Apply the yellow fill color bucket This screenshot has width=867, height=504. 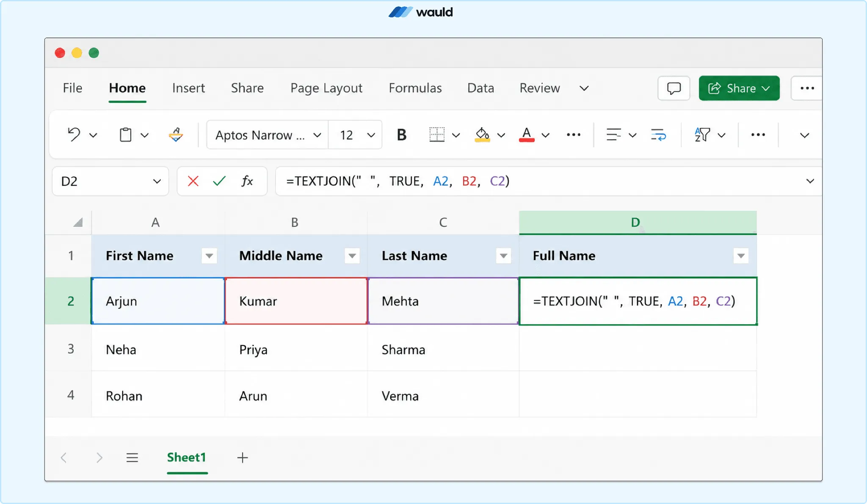coord(482,135)
